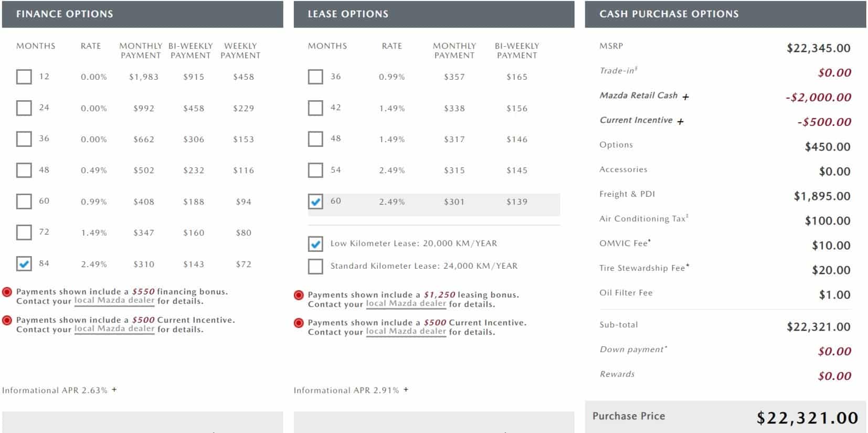The image size is (868, 433).
Task: Click red bullet beside finance $500 Current Incentive
Action: point(7,320)
